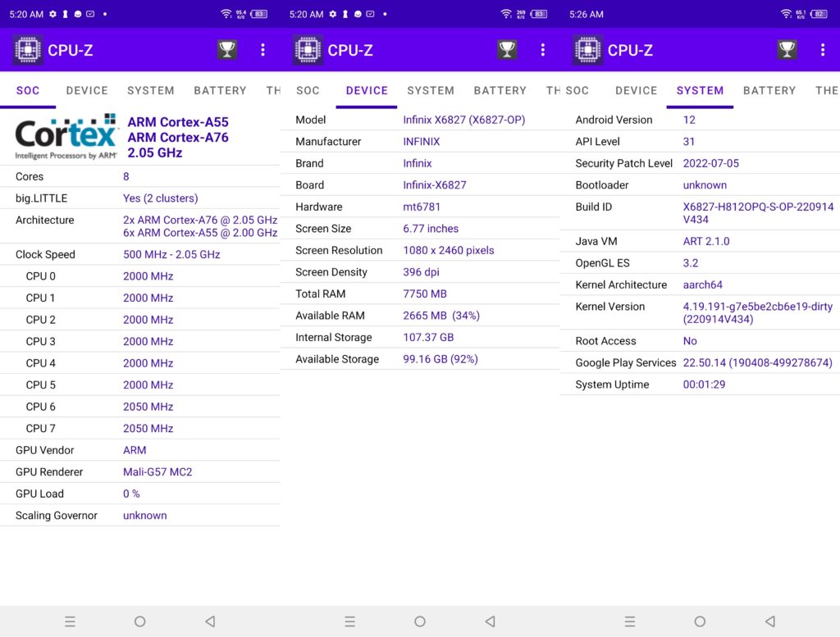Open three-dot overflow menu in left screen
This screenshot has width=840, height=637.
tap(262, 50)
